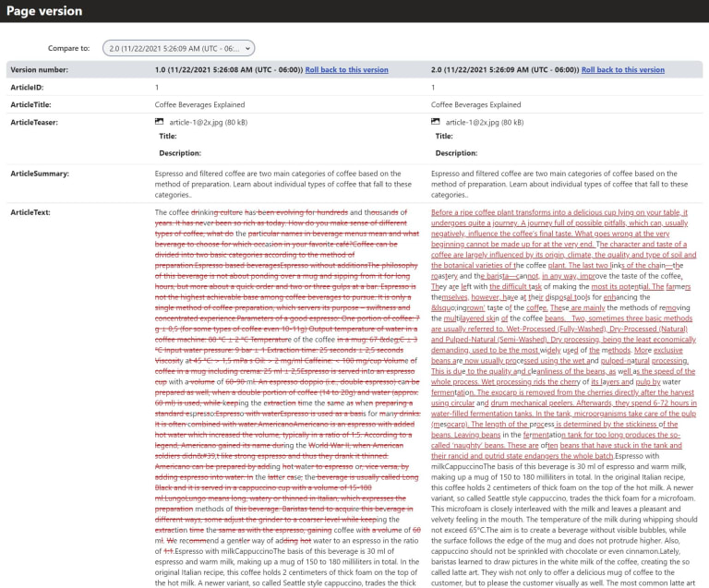Click the Version number row label
Image resolution: width=709 pixels, height=588 pixels.
pyautogui.click(x=40, y=69)
